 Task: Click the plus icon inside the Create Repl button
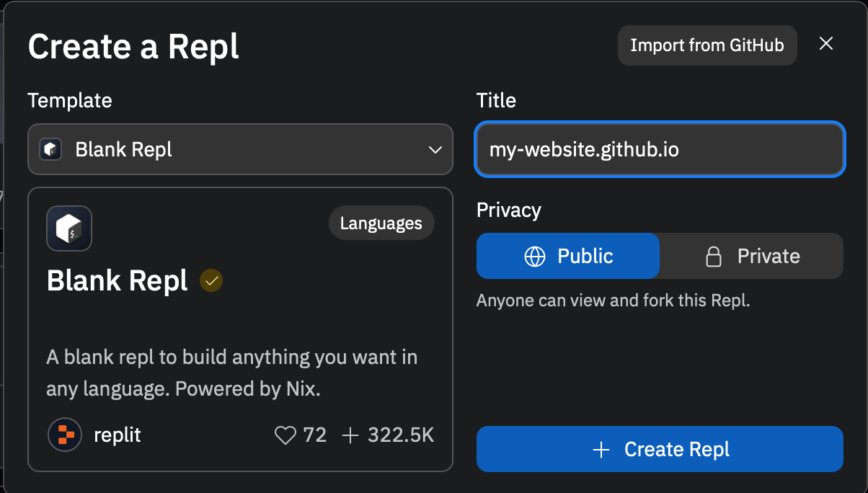(601, 450)
